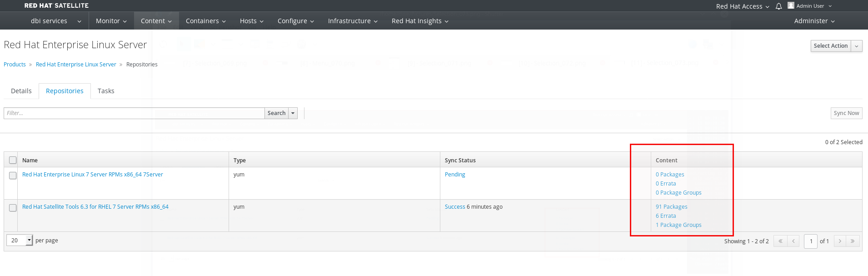
Task: Expand the Red Hat Access menu
Action: (x=743, y=6)
